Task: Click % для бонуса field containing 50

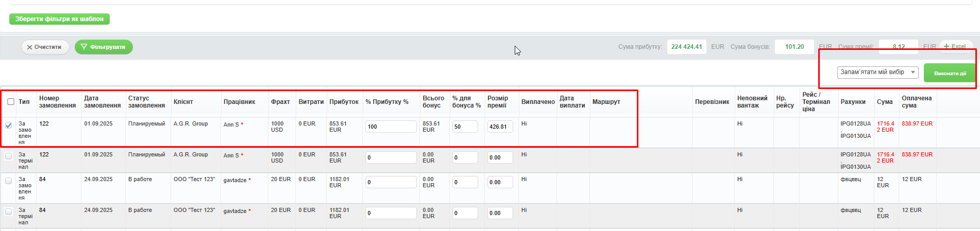Action: 465,127
